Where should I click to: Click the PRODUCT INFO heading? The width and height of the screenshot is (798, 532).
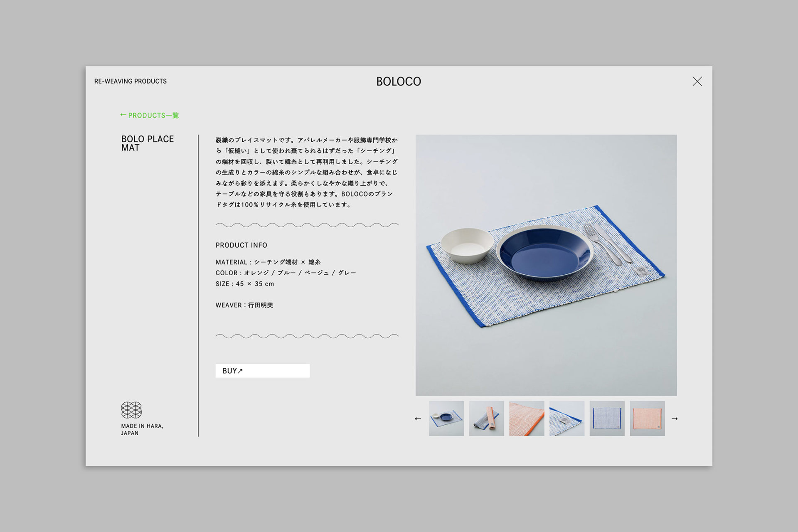(x=241, y=245)
